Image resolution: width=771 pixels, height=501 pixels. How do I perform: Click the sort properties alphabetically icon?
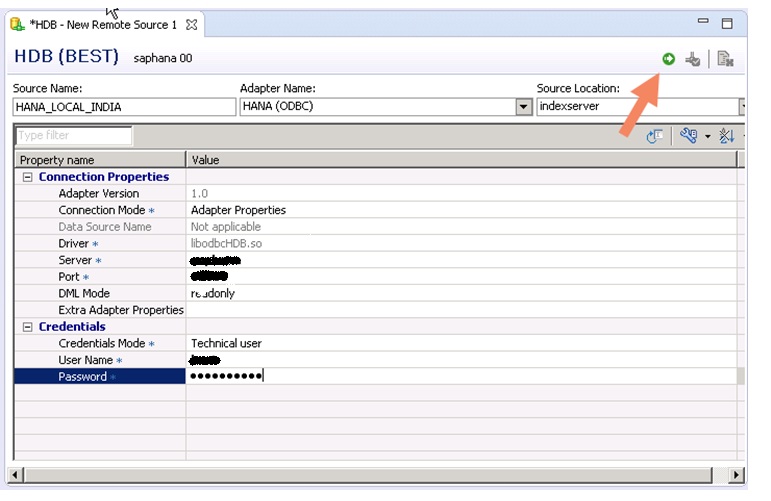[x=727, y=136]
